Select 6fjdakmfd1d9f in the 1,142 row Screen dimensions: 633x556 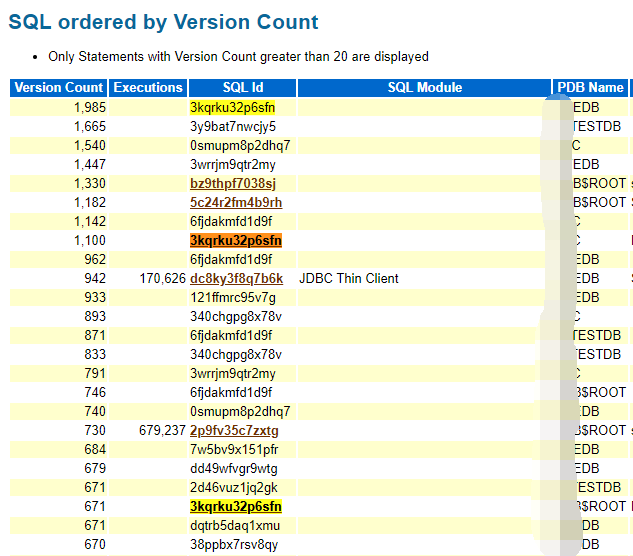coord(231,222)
